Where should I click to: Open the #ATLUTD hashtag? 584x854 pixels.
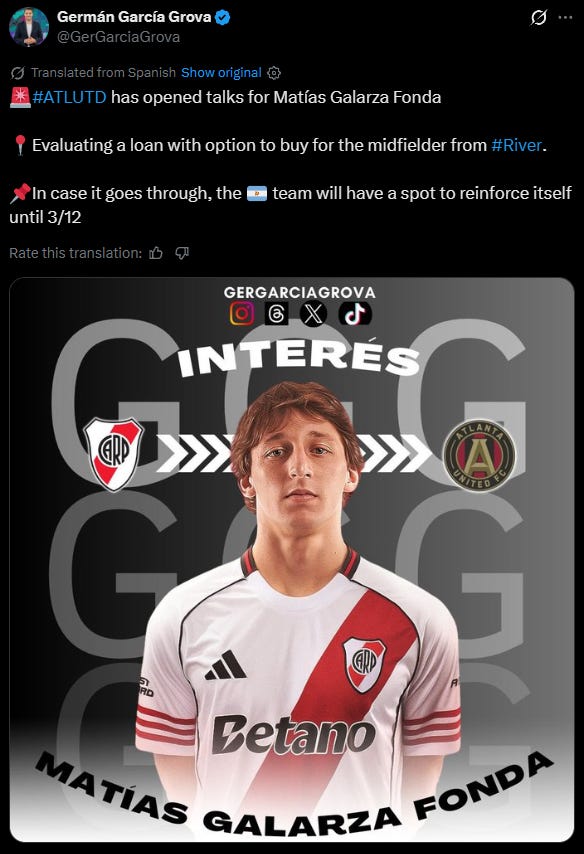click(69, 97)
